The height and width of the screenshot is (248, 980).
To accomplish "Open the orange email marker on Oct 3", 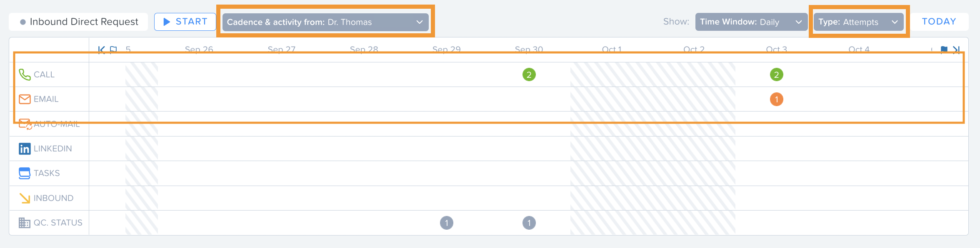I will pos(777,99).
